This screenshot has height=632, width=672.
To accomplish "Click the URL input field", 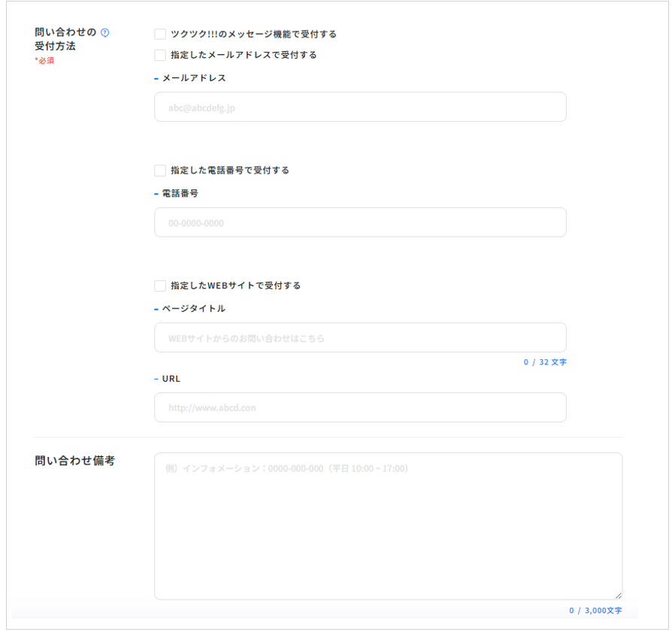I will [360, 407].
